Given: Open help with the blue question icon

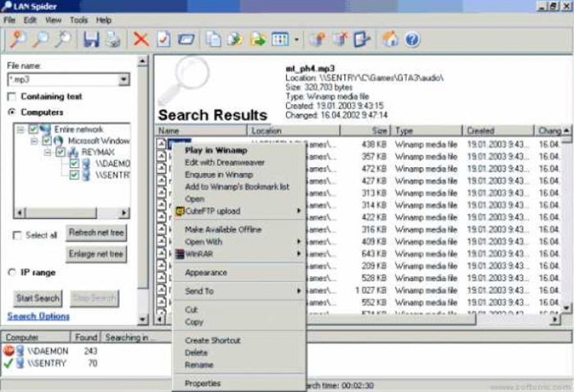Looking at the screenshot, I should 412,39.
